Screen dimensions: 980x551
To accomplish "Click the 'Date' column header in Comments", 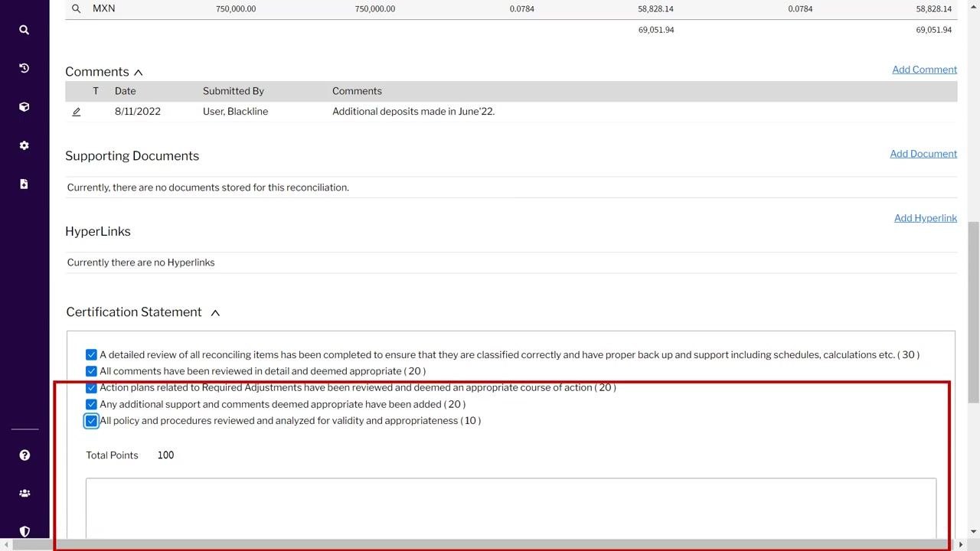I will (126, 91).
